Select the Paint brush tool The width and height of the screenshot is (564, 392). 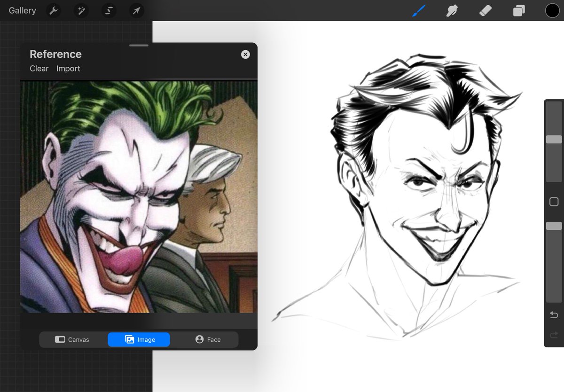(418, 10)
